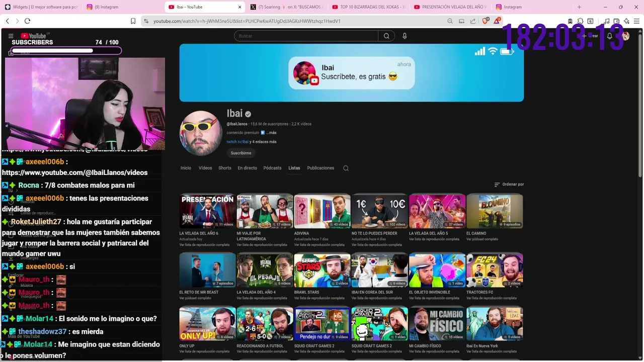The width and height of the screenshot is (644, 362).
Task: Start voice search with microphone icon
Action: (x=405, y=36)
